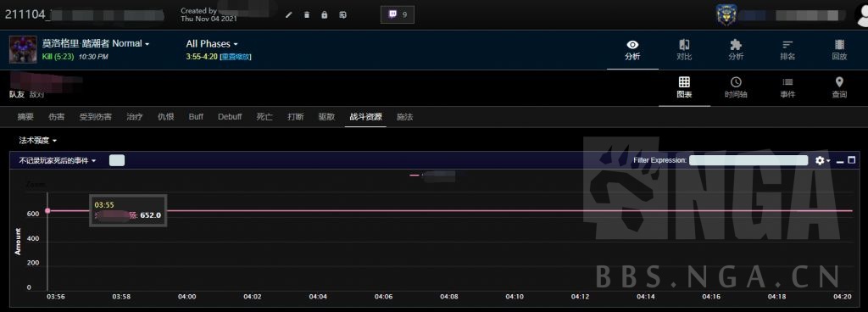Click the pink data point at 03:55

pos(47,211)
